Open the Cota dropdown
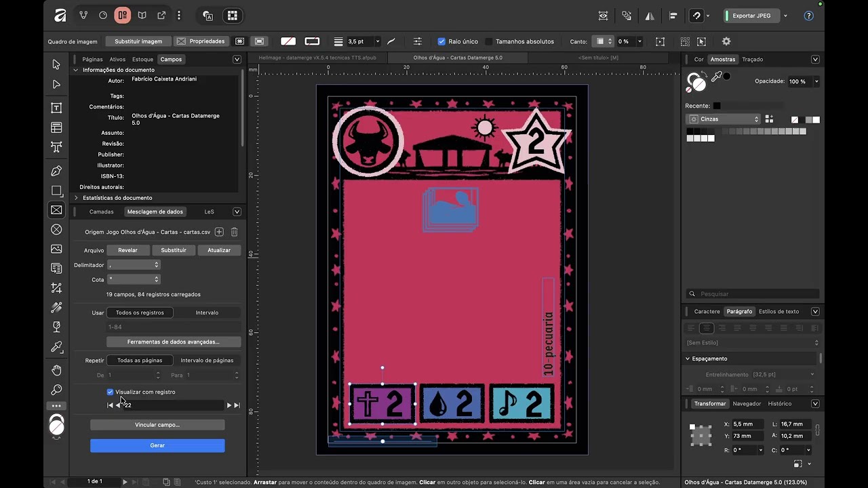Viewport: 868px width, 488px height. coord(134,279)
